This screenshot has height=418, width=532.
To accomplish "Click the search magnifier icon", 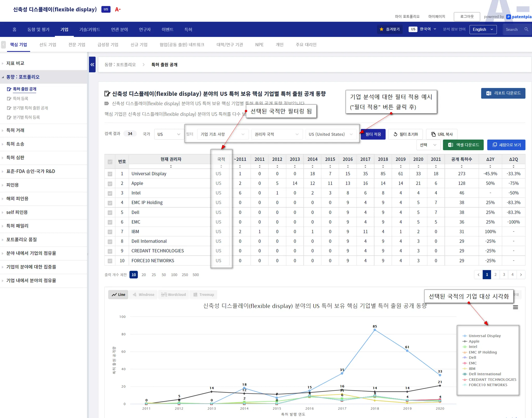I will tap(526, 29).
